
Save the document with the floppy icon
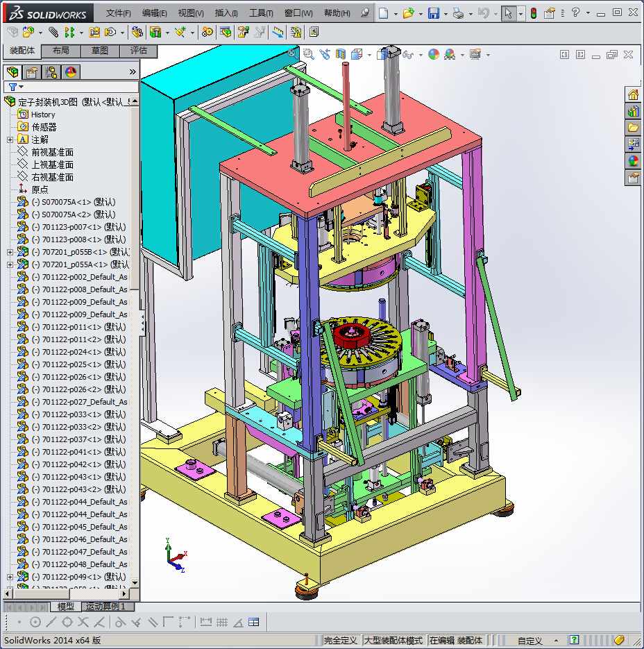coord(433,13)
